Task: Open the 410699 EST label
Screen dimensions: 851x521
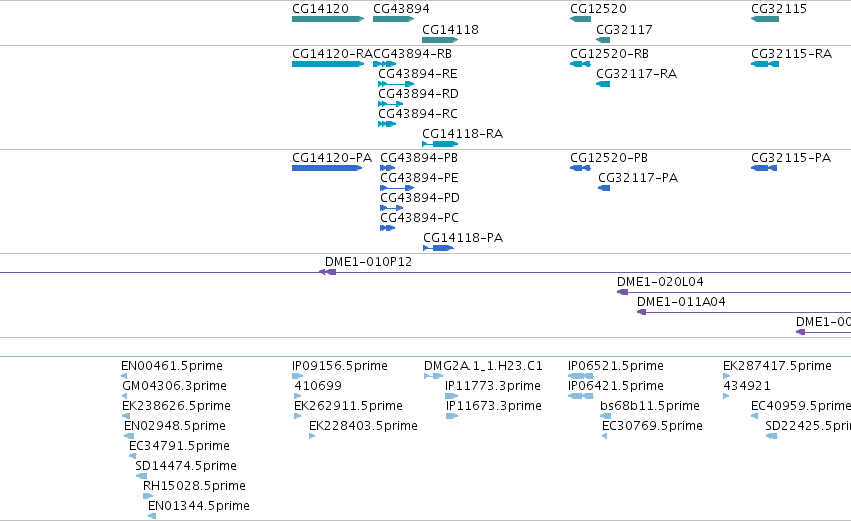Action: coord(318,386)
